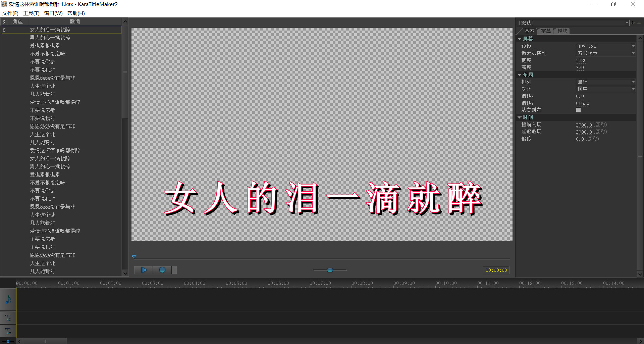
Task: Remove the preset with the minus icon
Action: pos(639,23)
